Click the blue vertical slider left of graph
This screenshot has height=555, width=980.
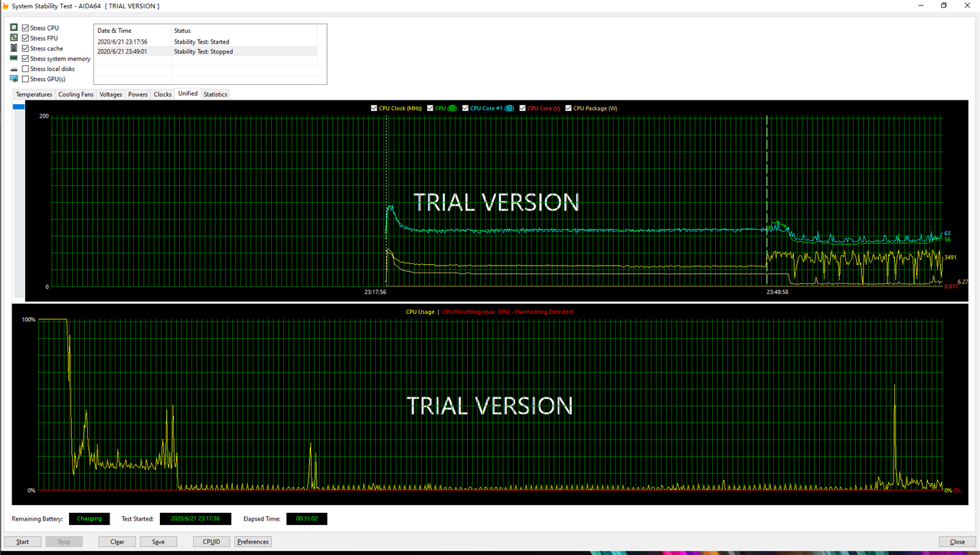pos(18,106)
